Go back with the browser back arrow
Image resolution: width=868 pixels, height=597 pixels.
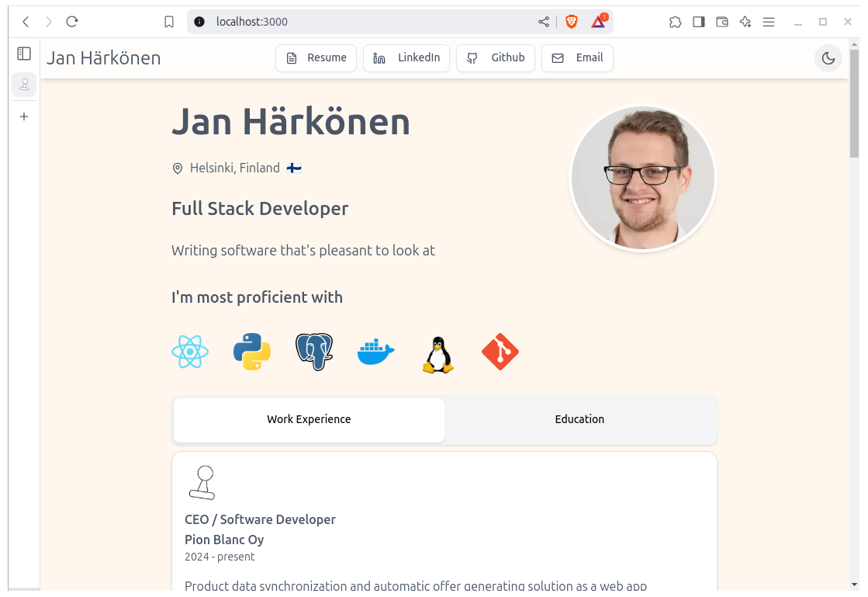(x=26, y=22)
